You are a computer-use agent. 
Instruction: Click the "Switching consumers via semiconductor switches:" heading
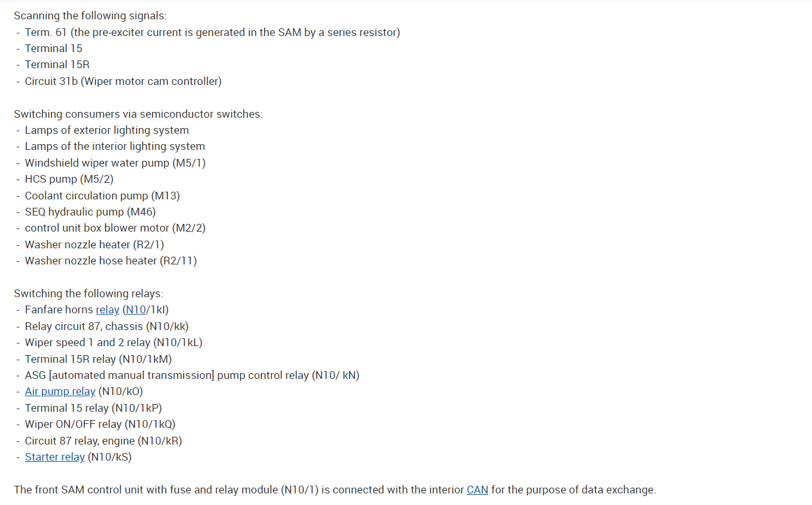[x=138, y=114]
